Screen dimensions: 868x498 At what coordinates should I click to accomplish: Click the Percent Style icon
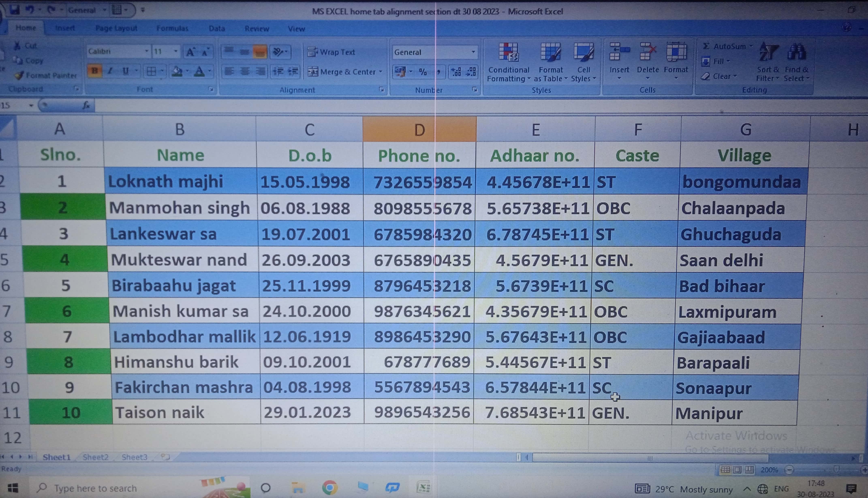(423, 72)
